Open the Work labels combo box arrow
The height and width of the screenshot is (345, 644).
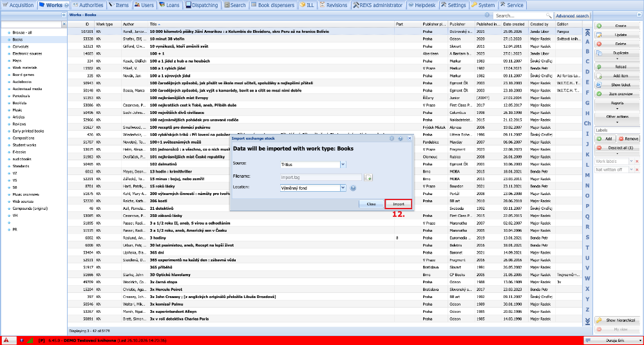tap(631, 162)
